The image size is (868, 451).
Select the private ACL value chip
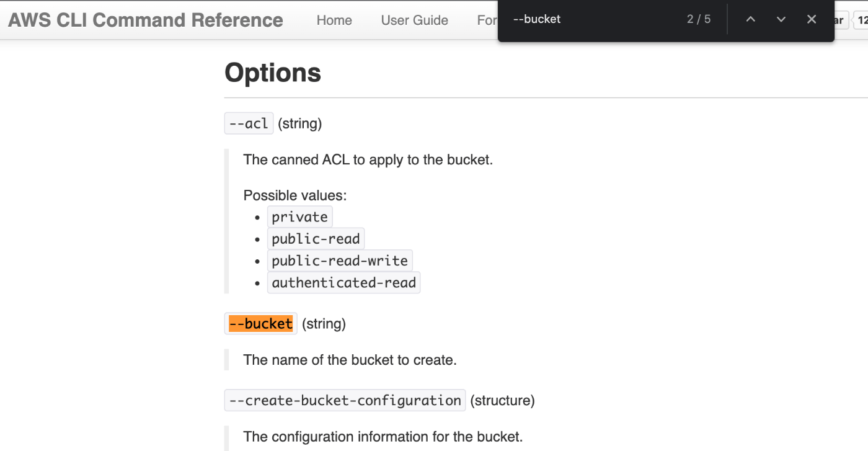pyautogui.click(x=300, y=217)
